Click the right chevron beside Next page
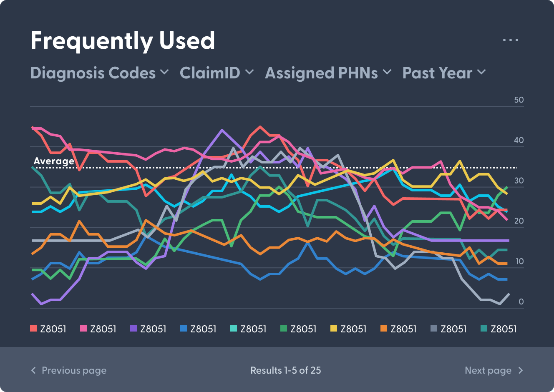554x392 pixels. (520, 370)
